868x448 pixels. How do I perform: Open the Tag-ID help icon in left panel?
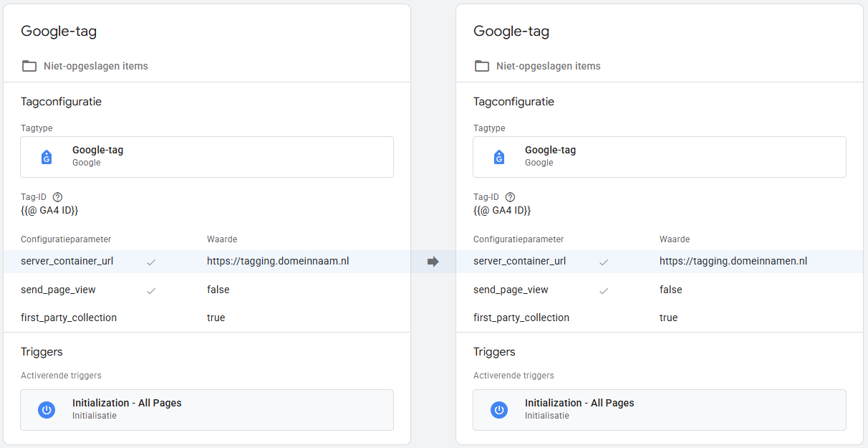click(x=58, y=197)
